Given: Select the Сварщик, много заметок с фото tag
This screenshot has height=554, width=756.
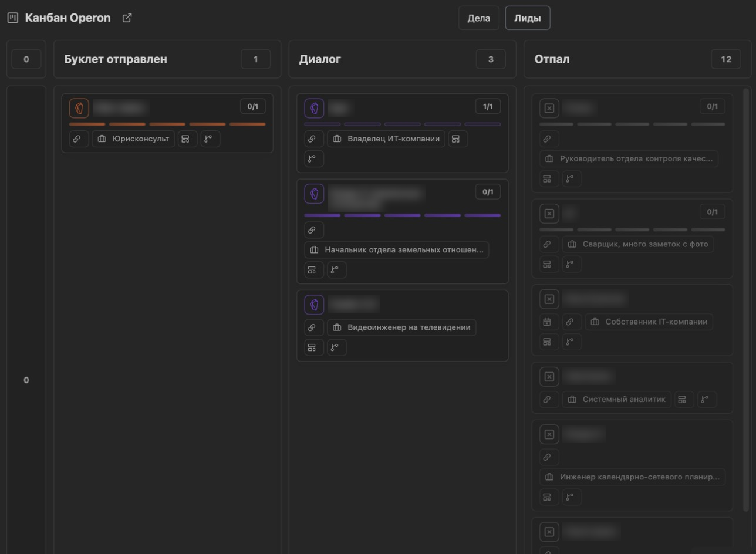Looking at the screenshot, I should click(x=638, y=244).
